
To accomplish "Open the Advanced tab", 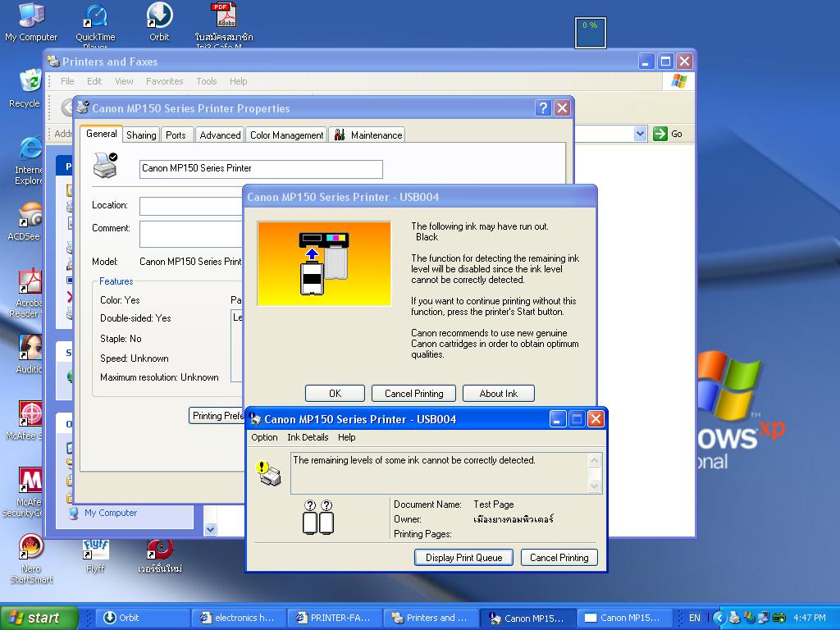I will coord(220,135).
